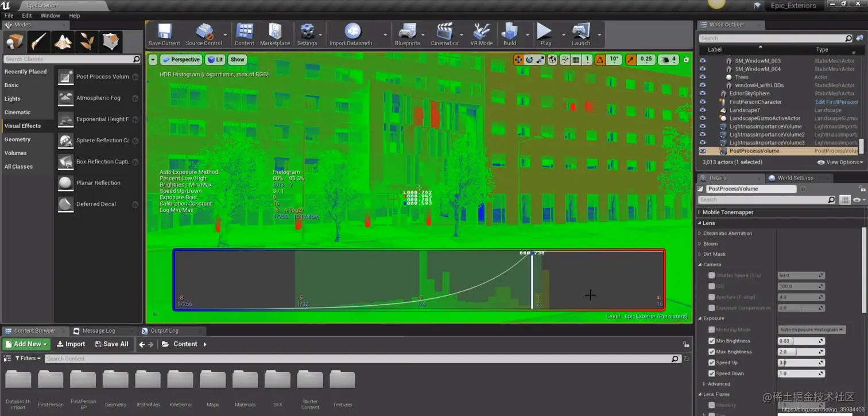The width and height of the screenshot is (868, 416).
Task: Toggle Max Brightness override checkbox
Action: point(712,352)
